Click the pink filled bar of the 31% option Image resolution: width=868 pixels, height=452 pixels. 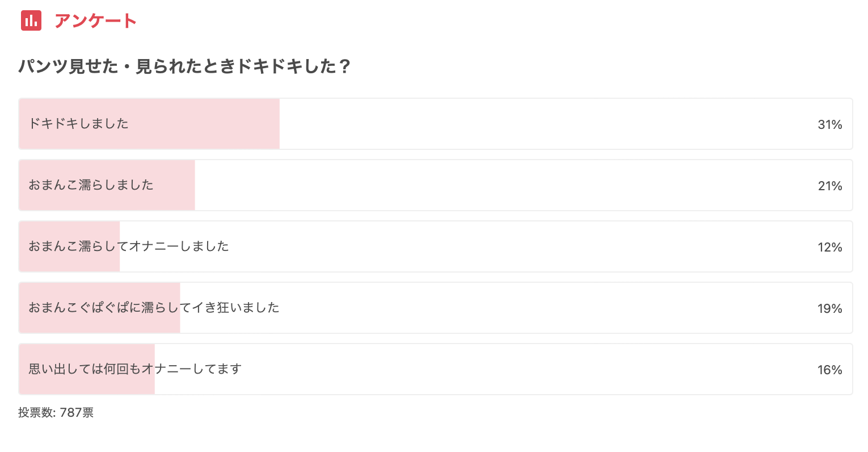coord(149,124)
